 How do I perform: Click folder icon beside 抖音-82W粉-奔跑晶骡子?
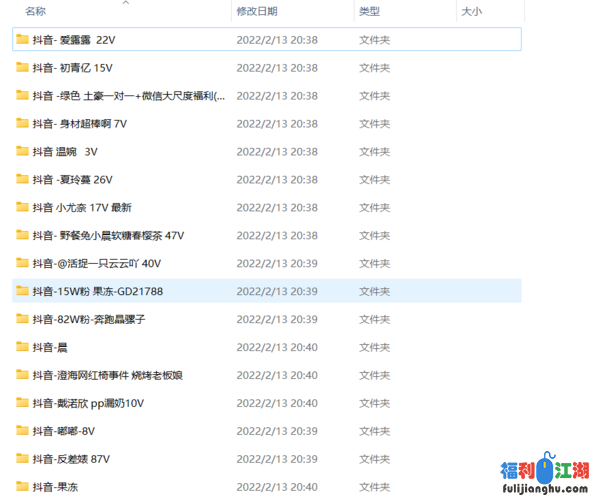(x=22, y=319)
